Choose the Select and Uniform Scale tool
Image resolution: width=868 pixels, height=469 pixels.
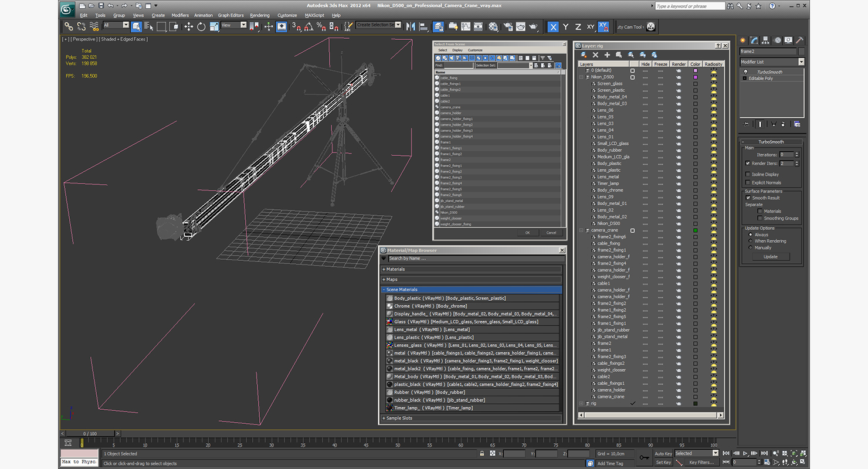(214, 26)
